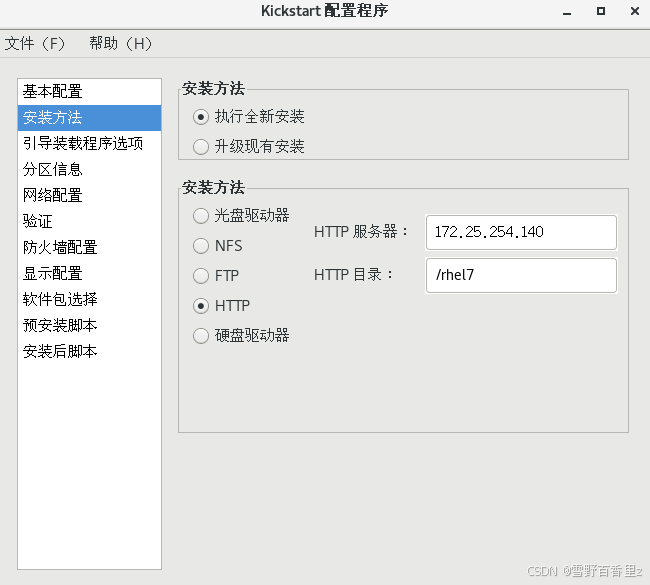Maximize the Kickstart window
Viewport: 650px width, 585px height.
[601, 11]
